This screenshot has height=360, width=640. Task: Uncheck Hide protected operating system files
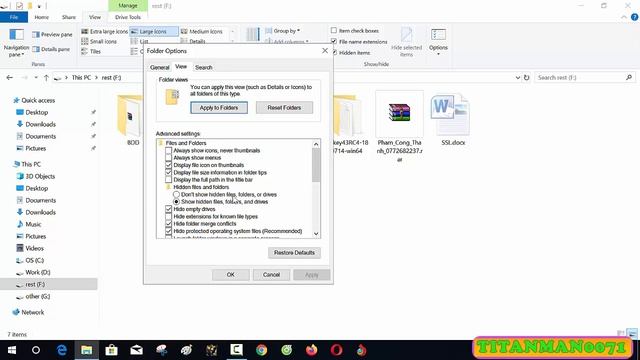(168, 231)
